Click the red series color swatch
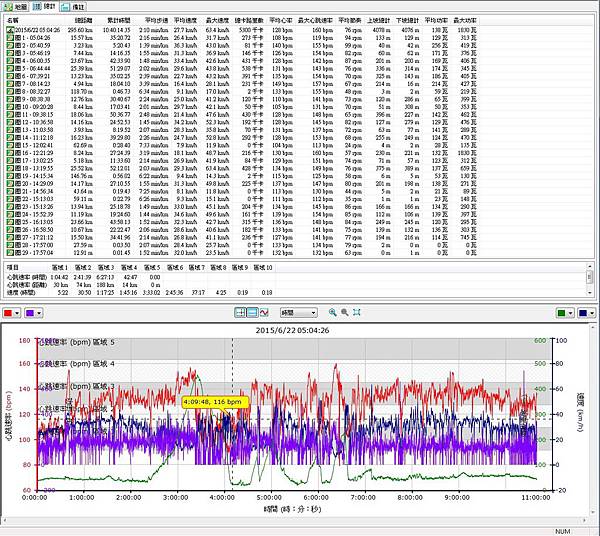 pos(10,313)
